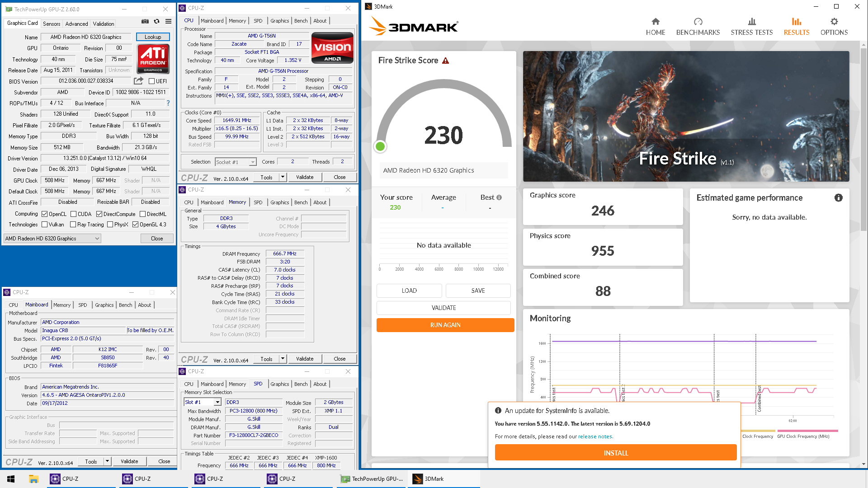The width and height of the screenshot is (868, 488).
Task: Toggle the DirectCompute checkbox
Action: pos(99,214)
